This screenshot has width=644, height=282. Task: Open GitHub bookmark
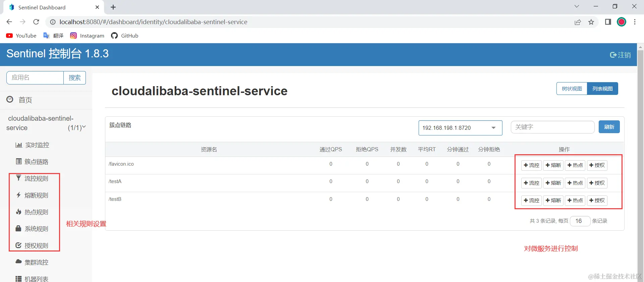click(x=124, y=36)
